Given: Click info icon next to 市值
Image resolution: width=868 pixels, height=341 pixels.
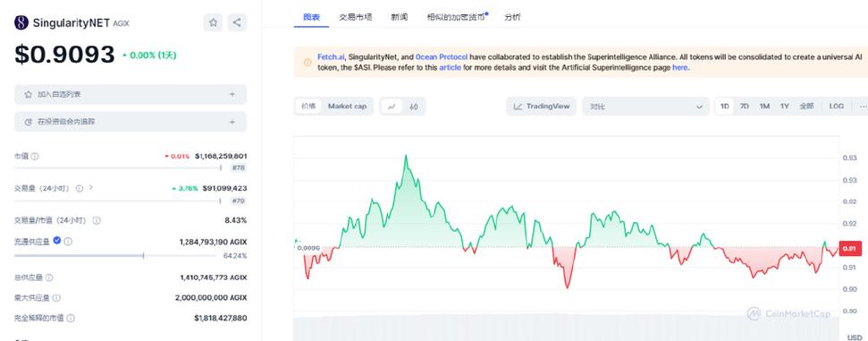Looking at the screenshot, I should [35, 157].
